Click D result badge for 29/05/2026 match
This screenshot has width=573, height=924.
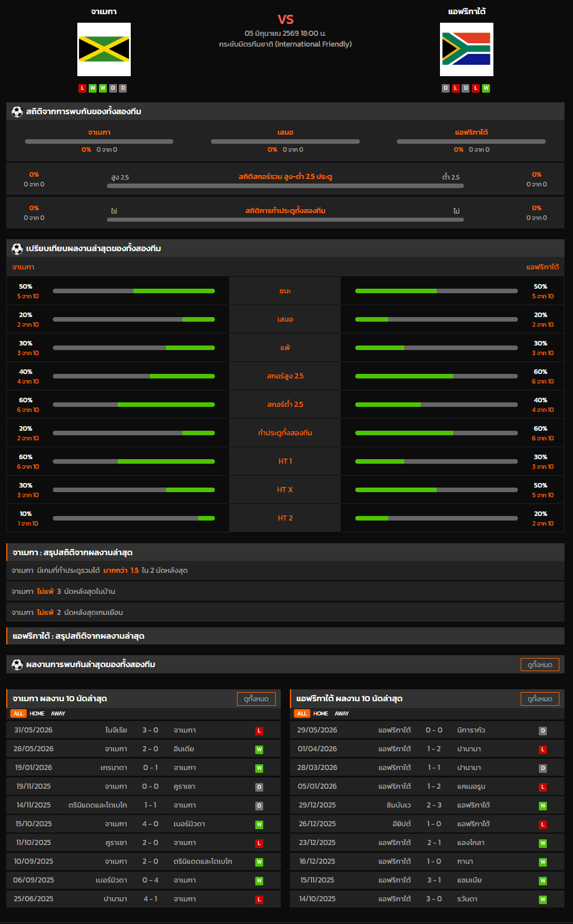pos(543,731)
